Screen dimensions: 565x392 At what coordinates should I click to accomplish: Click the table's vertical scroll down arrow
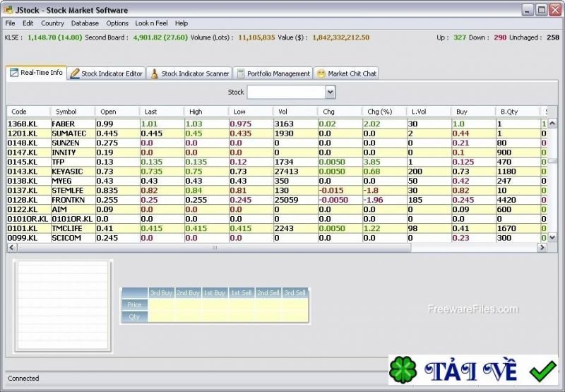[x=552, y=237]
